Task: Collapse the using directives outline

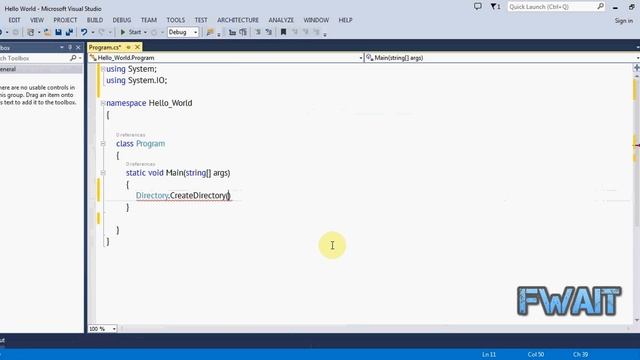Action: pyautogui.click(x=103, y=69)
